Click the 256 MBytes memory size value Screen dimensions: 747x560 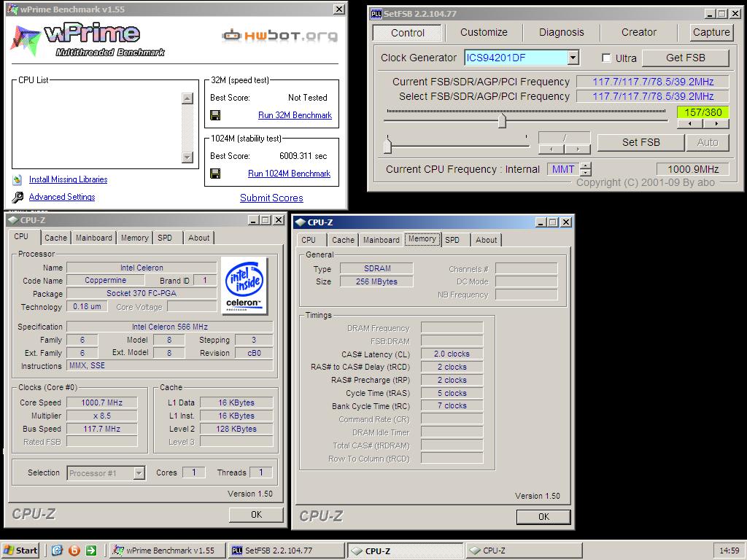pos(376,281)
